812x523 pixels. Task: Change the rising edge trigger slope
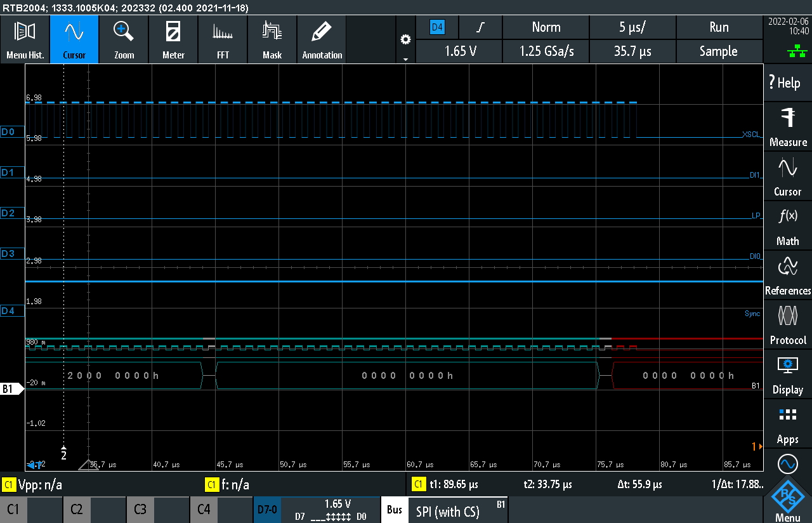click(x=481, y=27)
